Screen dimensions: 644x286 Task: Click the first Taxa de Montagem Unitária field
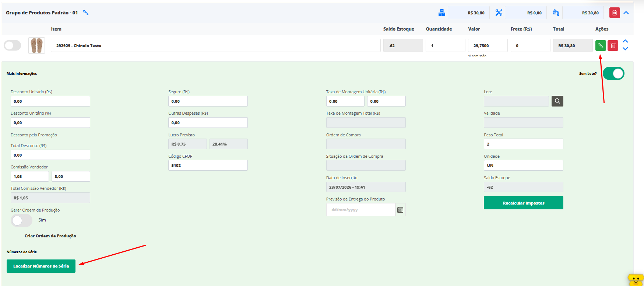click(x=345, y=101)
